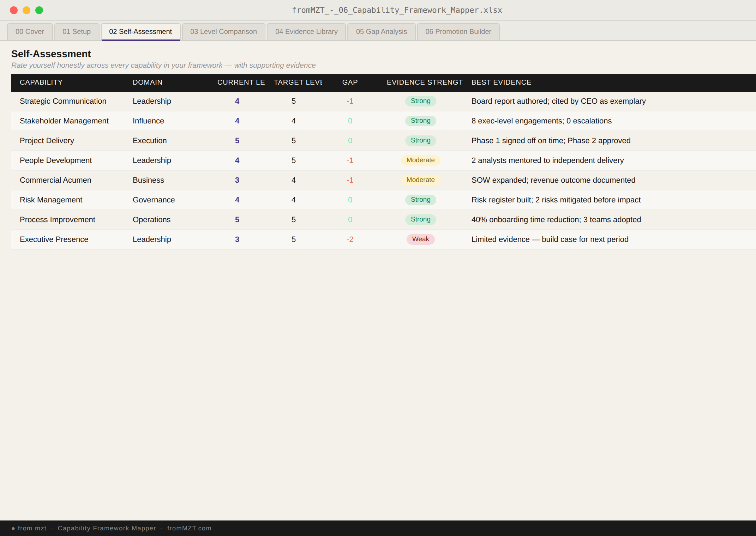Open the 00 Cover tab
The height and width of the screenshot is (536, 756).
(30, 32)
